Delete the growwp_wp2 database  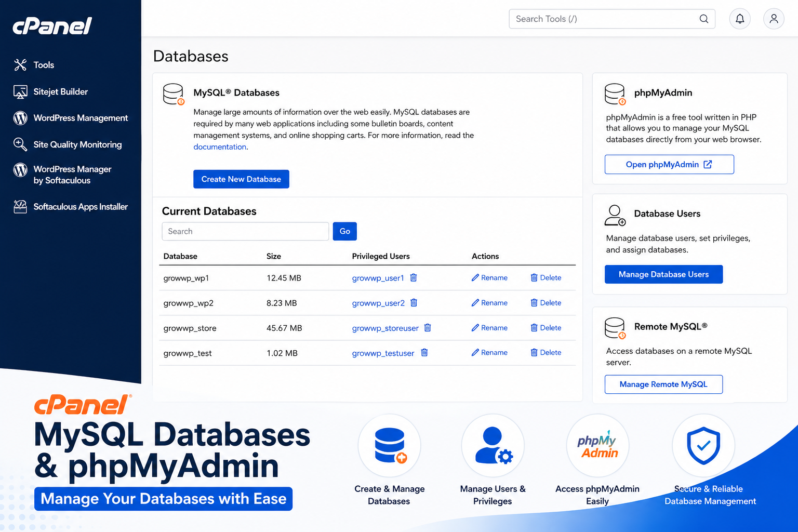point(546,303)
